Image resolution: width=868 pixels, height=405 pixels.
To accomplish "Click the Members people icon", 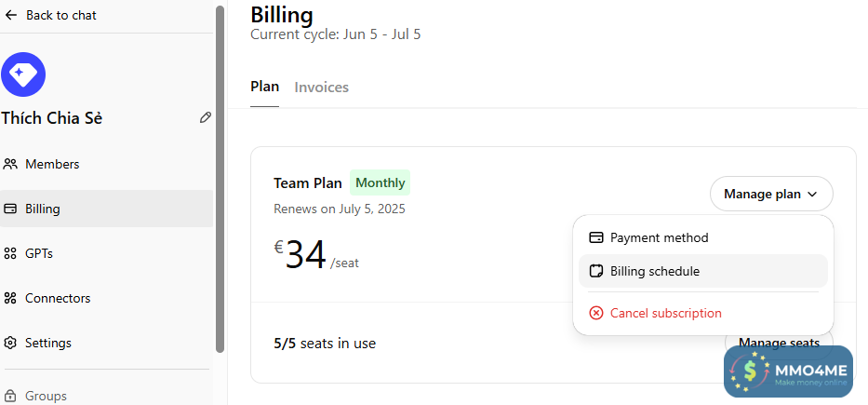I will tap(11, 164).
